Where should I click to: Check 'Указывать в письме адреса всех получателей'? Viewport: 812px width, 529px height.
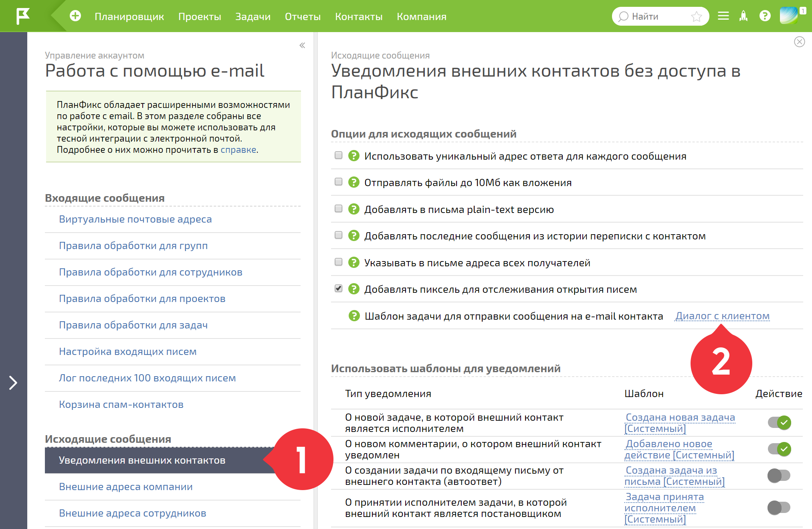click(338, 262)
